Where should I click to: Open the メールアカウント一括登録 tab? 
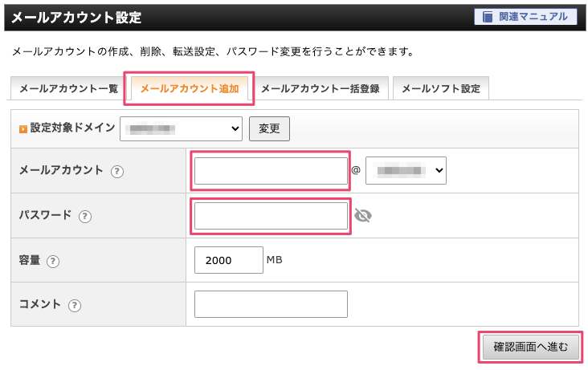321,88
